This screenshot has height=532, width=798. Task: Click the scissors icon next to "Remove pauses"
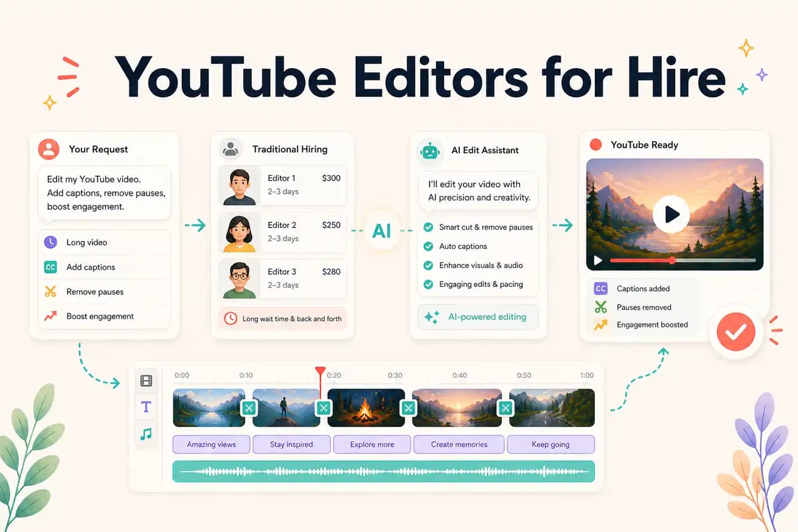(50, 291)
